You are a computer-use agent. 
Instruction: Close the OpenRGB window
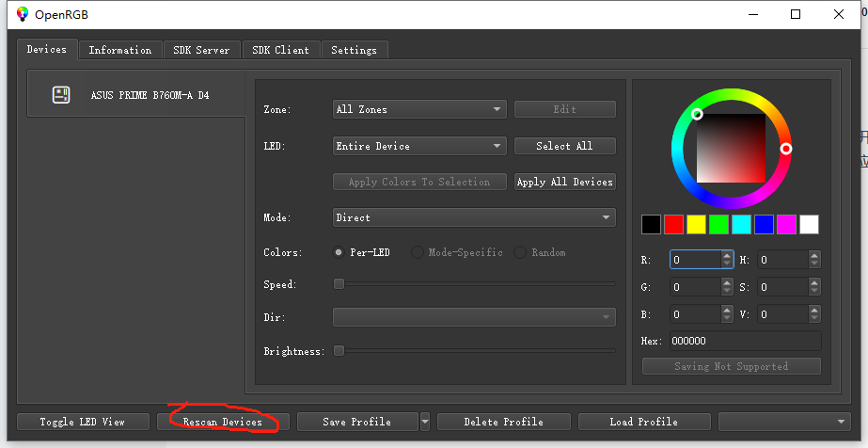839,14
